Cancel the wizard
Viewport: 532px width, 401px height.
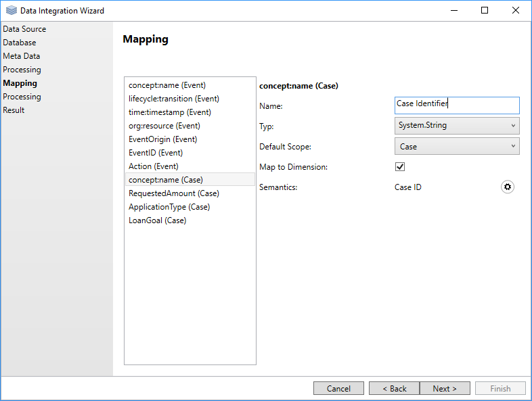pyautogui.click(x=338, y=388)
